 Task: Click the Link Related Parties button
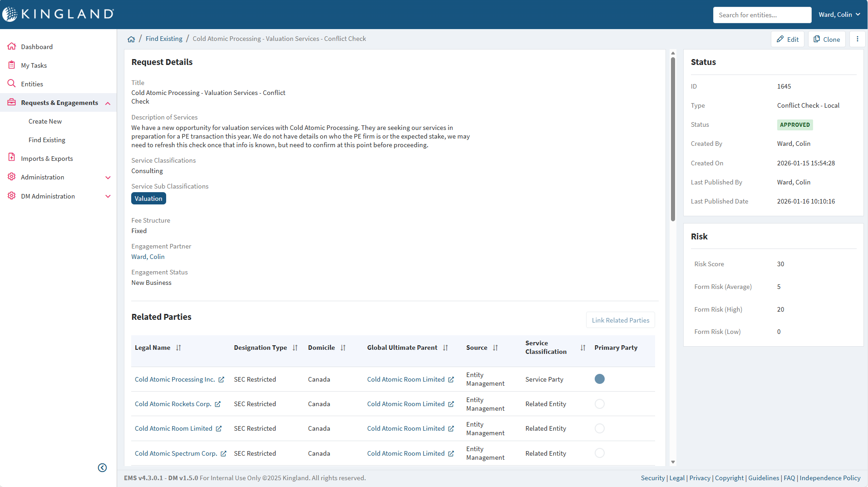[620, 320]
